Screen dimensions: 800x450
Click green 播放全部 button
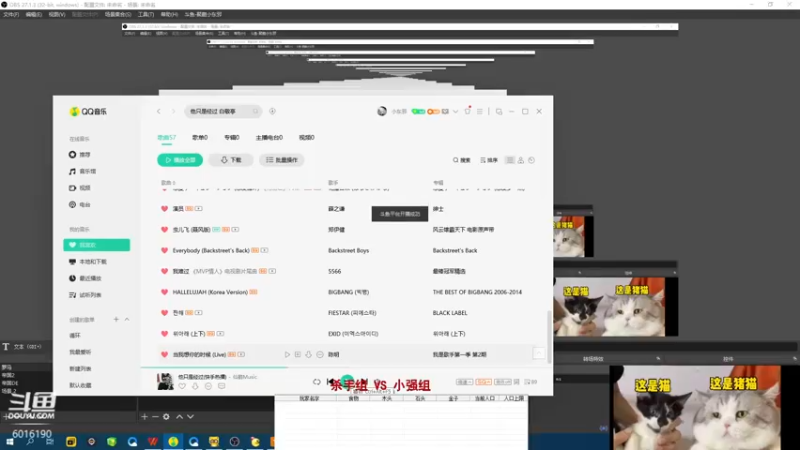point(180,160)
